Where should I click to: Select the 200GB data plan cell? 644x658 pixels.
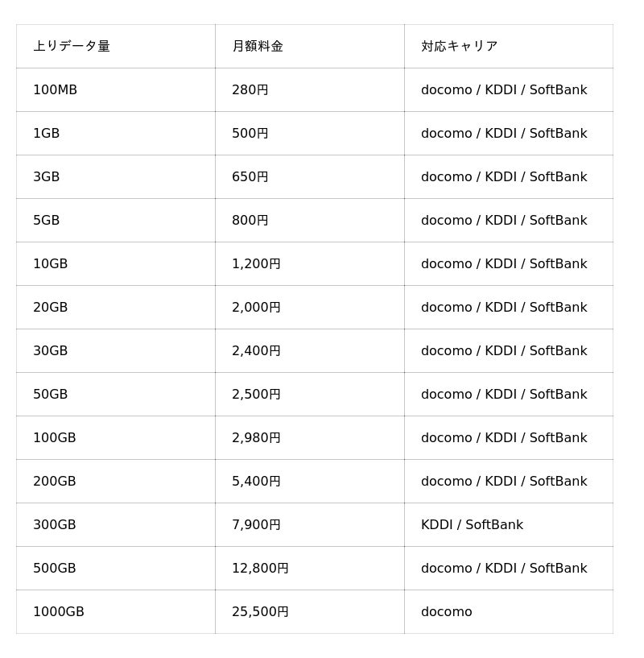[x=116, y=482]
